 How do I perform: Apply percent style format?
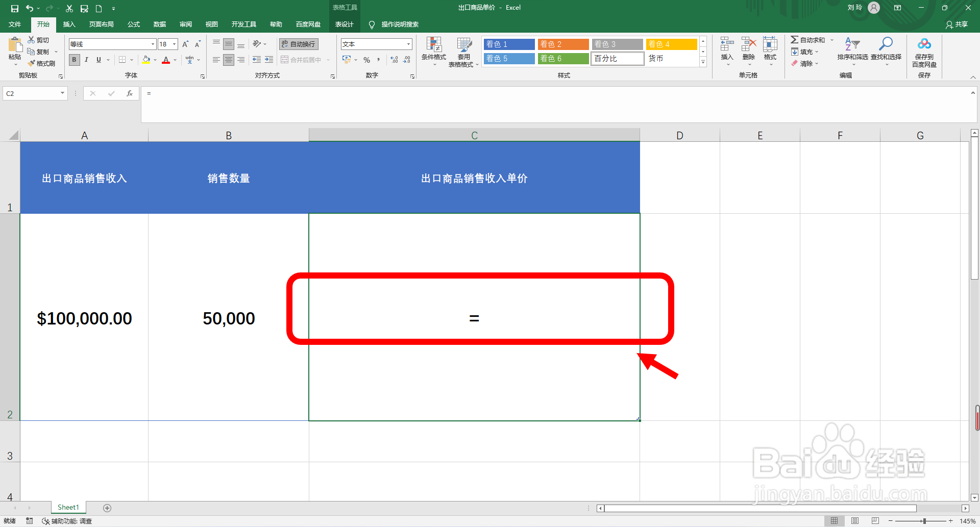coord(366,60)
